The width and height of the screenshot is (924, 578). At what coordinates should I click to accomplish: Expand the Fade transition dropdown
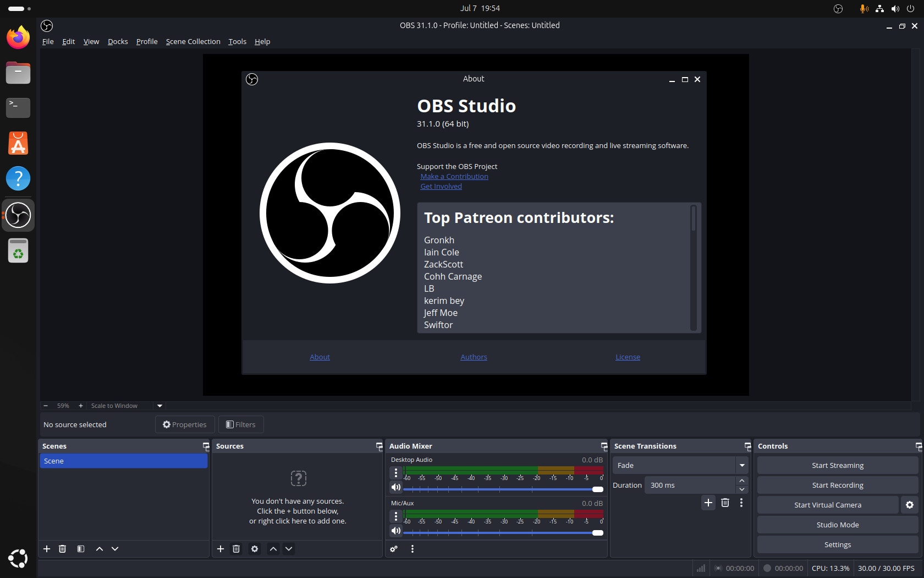pos(742,465)
